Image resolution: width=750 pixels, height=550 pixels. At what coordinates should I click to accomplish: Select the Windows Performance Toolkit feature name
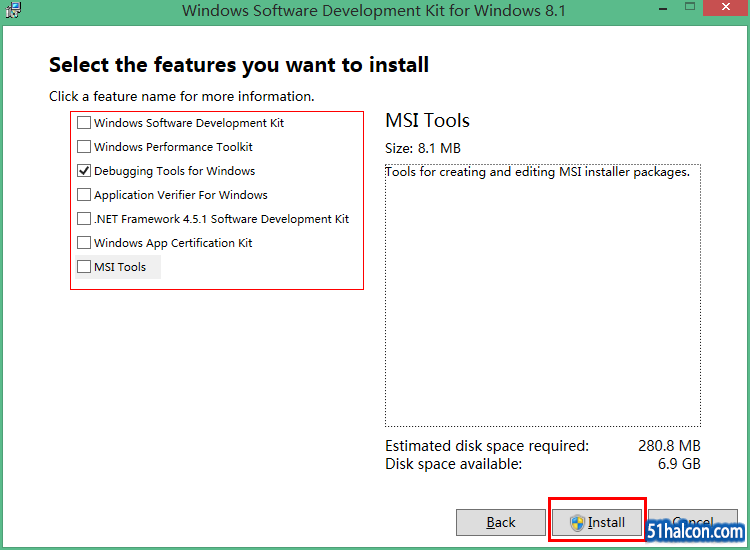pos(173,147)
